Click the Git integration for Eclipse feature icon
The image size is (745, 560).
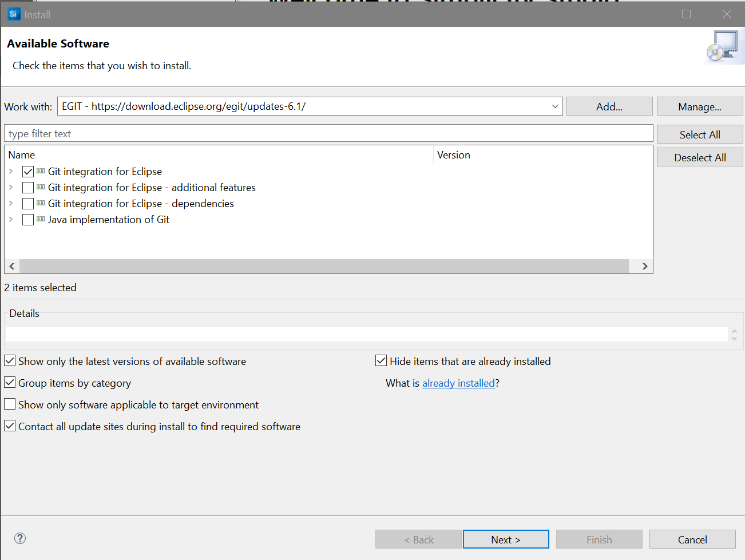coord(40,171)
